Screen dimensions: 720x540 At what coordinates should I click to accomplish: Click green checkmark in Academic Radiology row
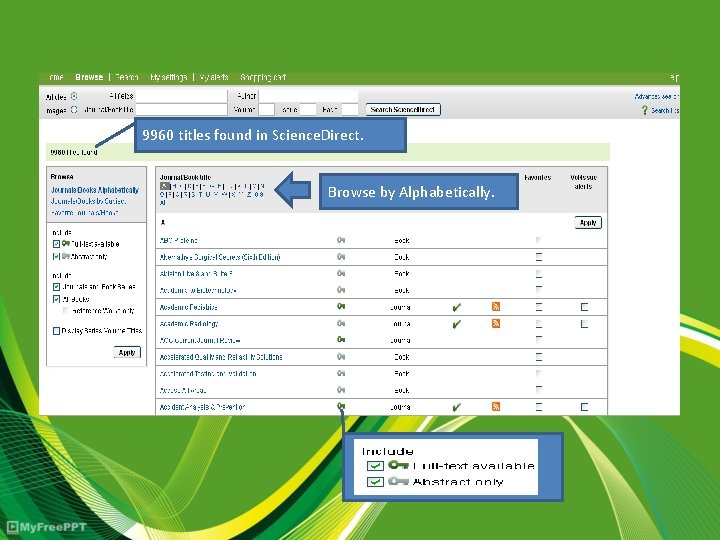coord(456,324)
